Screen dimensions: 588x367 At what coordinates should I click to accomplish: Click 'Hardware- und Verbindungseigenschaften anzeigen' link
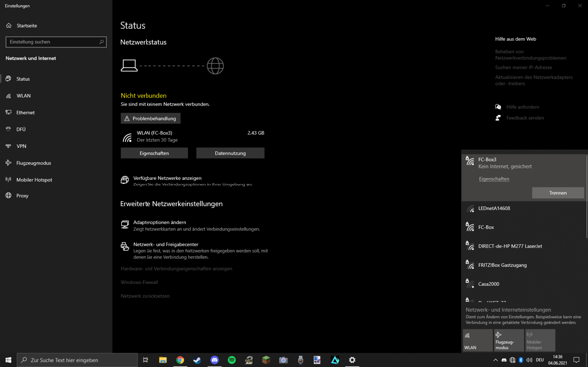tap(176, 269)
